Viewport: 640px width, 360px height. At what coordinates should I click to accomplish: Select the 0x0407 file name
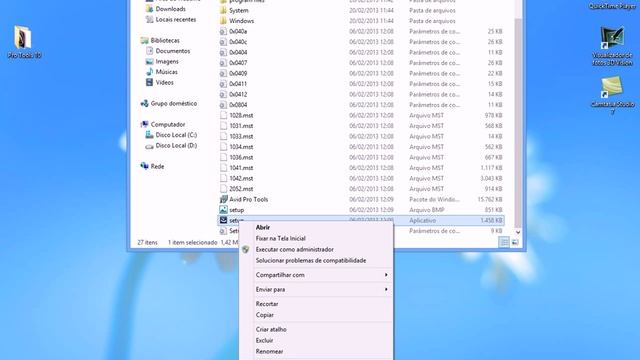238,63
